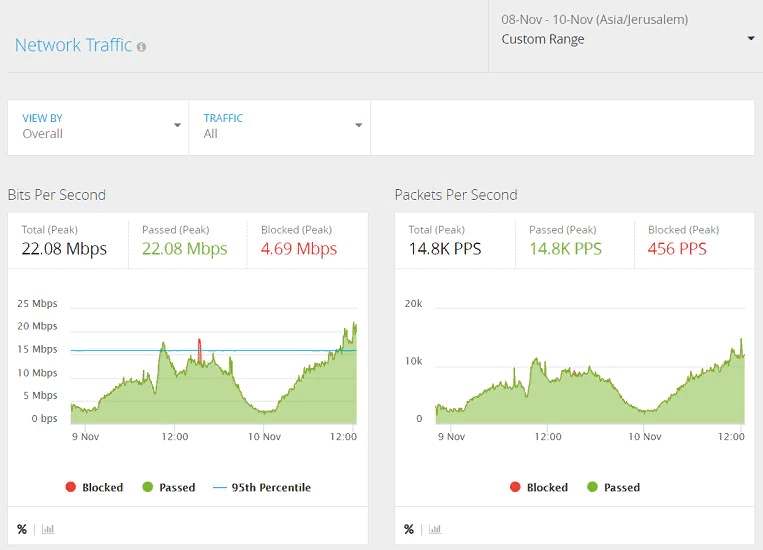
Task: Toggle Blocked series in Bits Per Second legend
Action: coord(94,488)
